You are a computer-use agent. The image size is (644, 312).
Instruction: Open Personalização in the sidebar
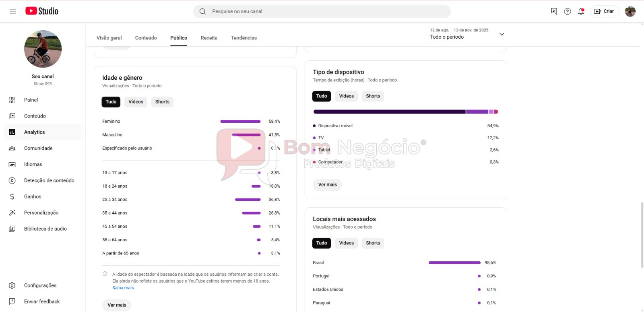pyautogui.click(x=41, y=213)
